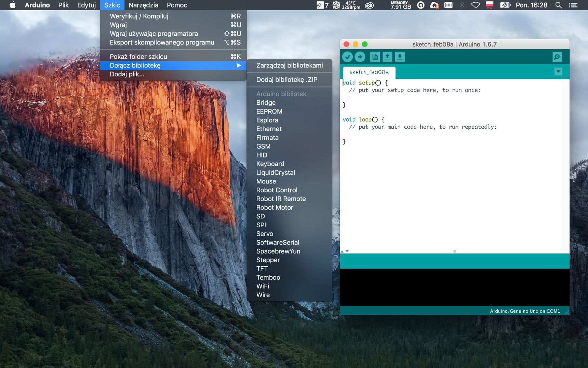Open the Serial Monitor magnifier icon

(557, 57)
